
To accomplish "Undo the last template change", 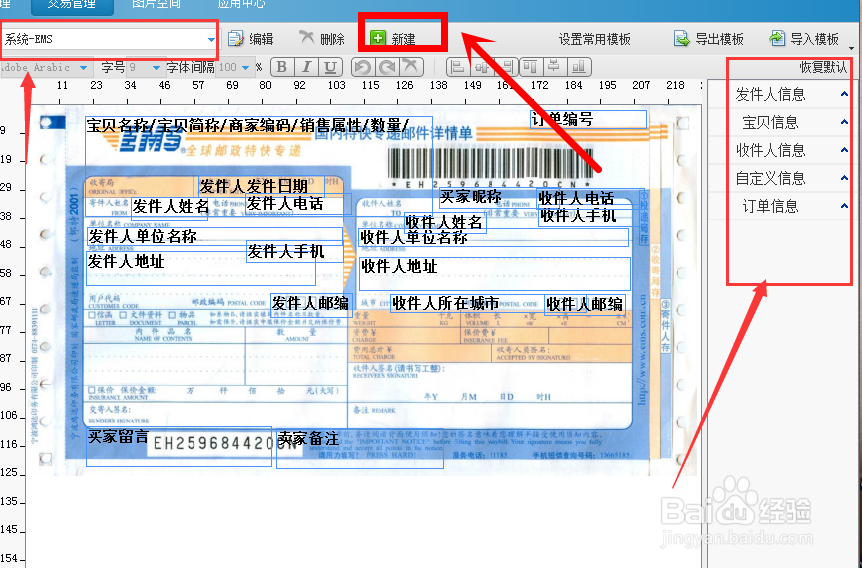I will pyautogui.click(x=362, y=67).
